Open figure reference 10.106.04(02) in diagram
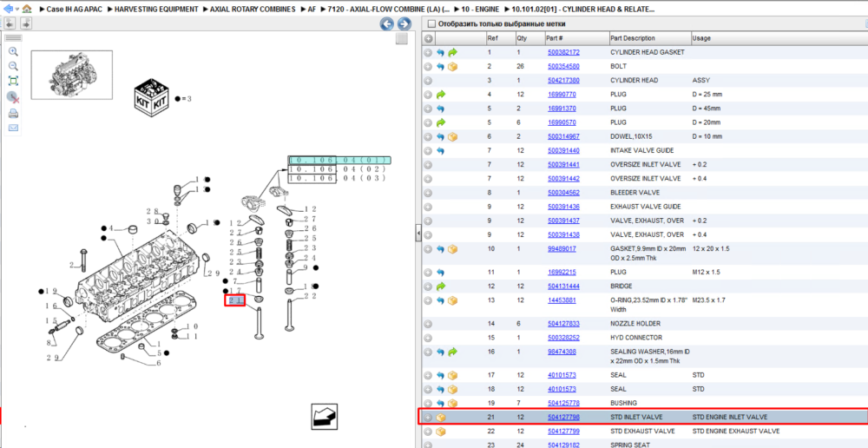The image size is (868, 448). [337, 169]
